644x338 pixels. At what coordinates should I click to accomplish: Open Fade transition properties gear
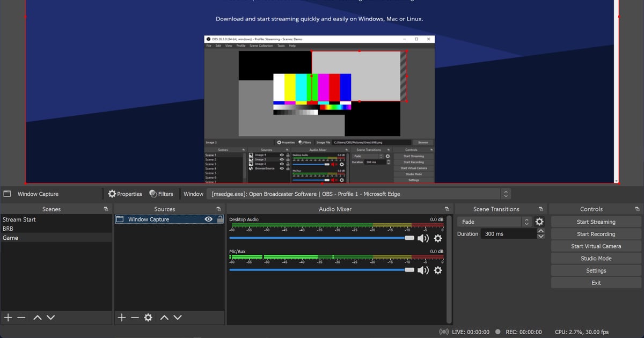coord(539,222)
